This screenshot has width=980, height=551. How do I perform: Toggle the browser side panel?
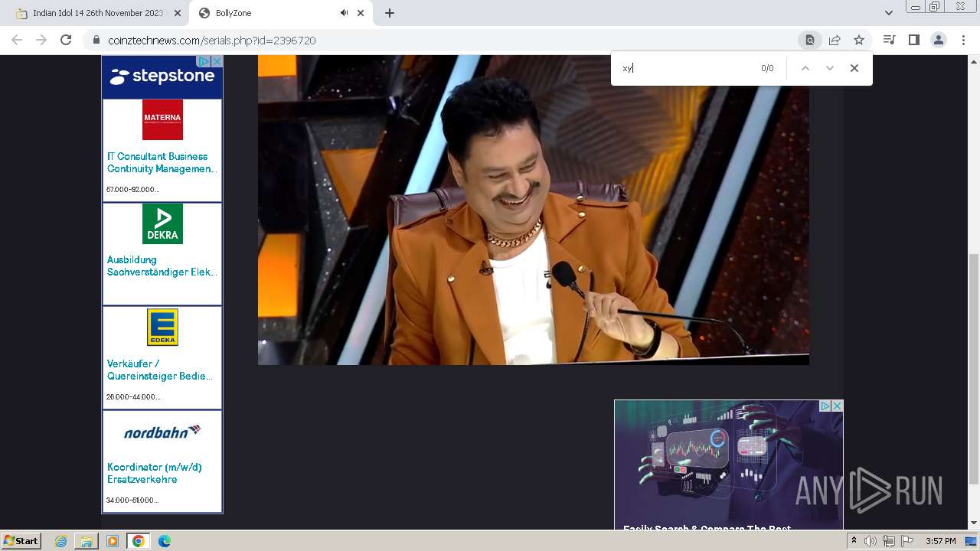913,40
